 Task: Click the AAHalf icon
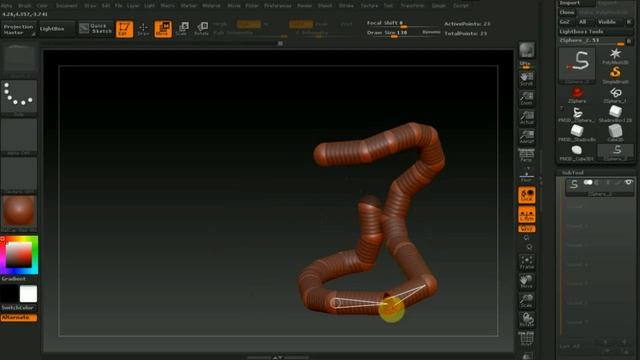click(x=527, y=137)
